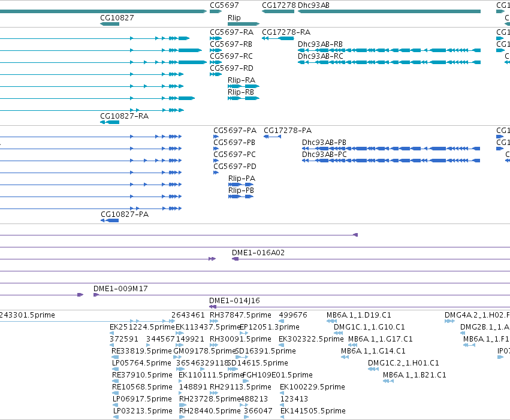Select EST FGH109E01.5prime
The height and width of the screenshot is (420, 510).
pyautogui.click(x=277, y=375)
